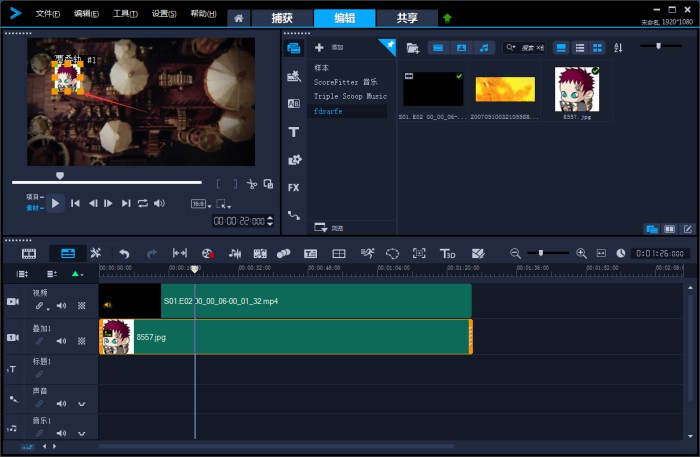Click the scissors split clip icon

pos(252,184)
